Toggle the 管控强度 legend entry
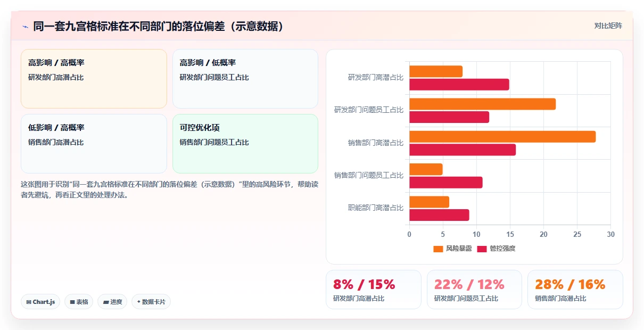 (497, 249)
